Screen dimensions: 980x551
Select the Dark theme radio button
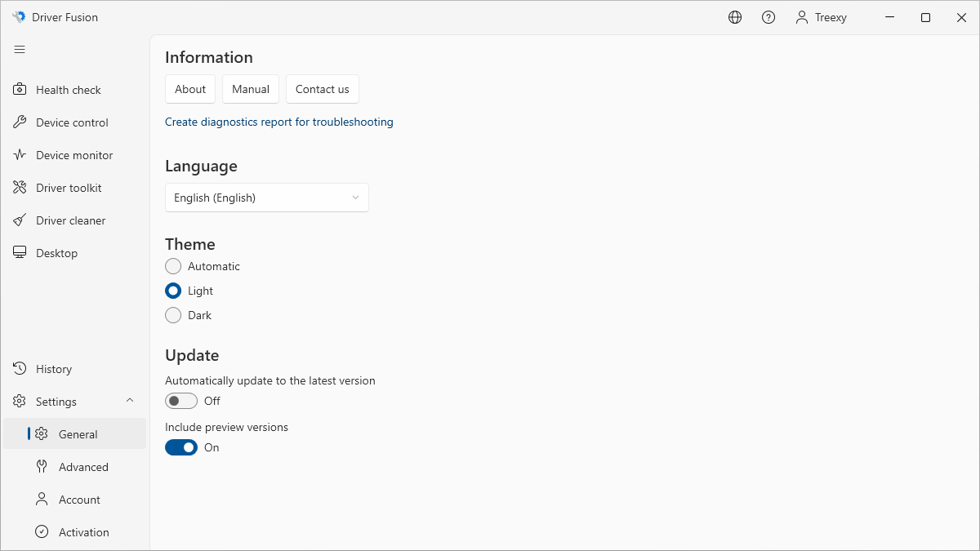pos(173,315)
